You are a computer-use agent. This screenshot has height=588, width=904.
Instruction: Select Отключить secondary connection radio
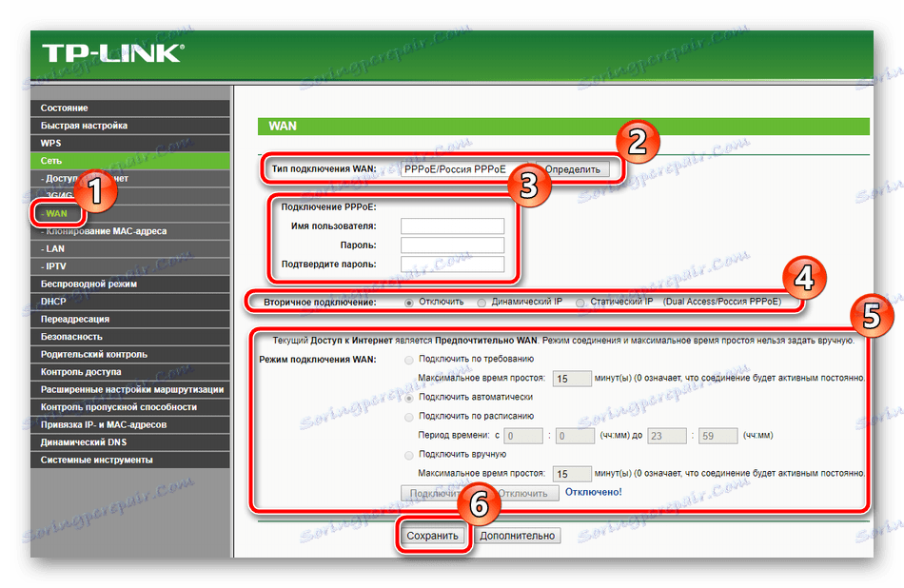click(x=409, y=302)
